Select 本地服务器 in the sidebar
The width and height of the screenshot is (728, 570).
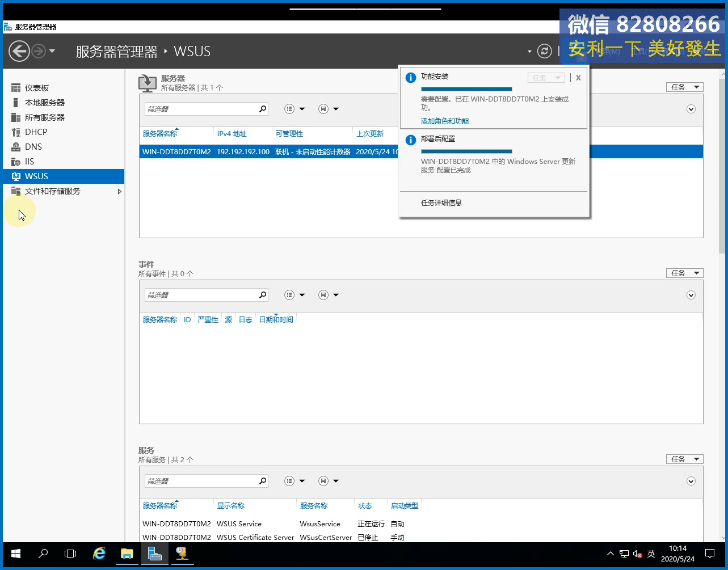[45, 103]
